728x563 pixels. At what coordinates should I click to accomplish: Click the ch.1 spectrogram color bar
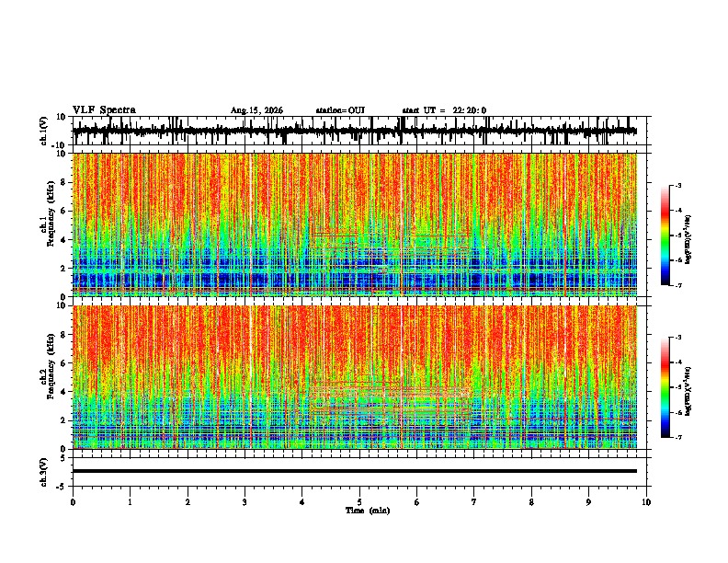pos(665,236)
